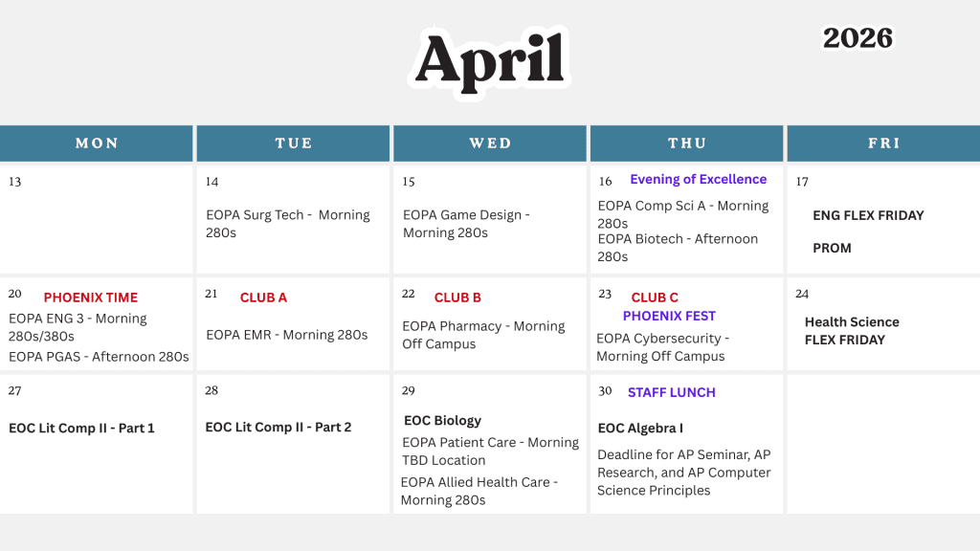Screen dimensions: 980x551
Task: Select CLUB A on April 21
Action: [x=263, y=298]
